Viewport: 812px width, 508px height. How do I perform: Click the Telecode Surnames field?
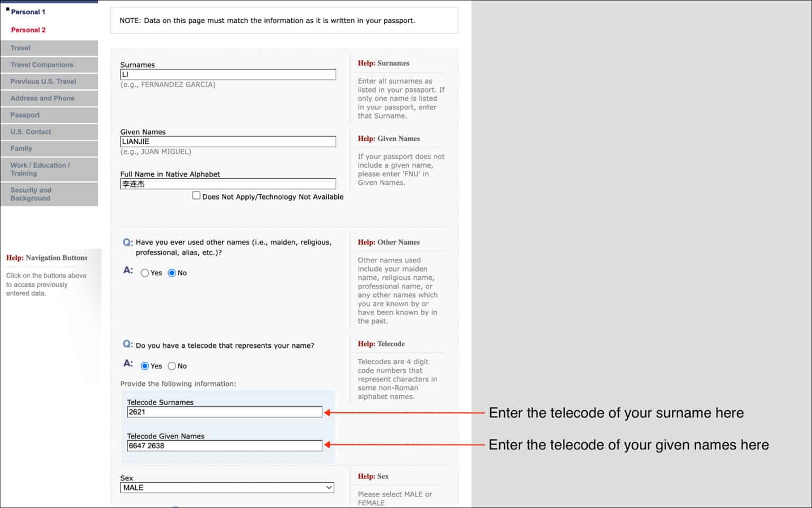coord(224,412)
